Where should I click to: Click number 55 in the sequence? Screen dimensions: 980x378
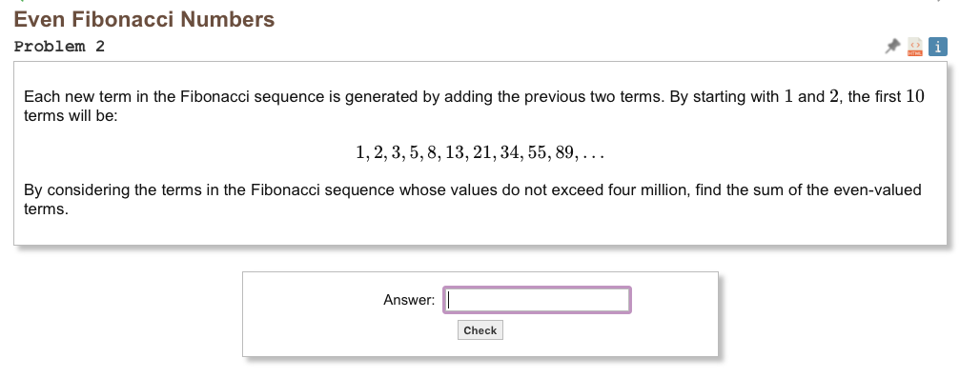tap(538, 152)
